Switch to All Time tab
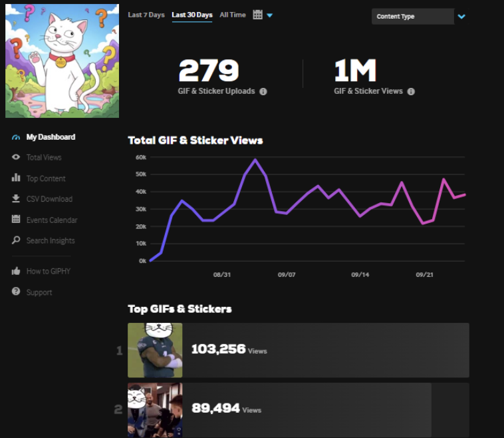Image resolution: width=504 pixels, height=438 pixels. (233, 15)
